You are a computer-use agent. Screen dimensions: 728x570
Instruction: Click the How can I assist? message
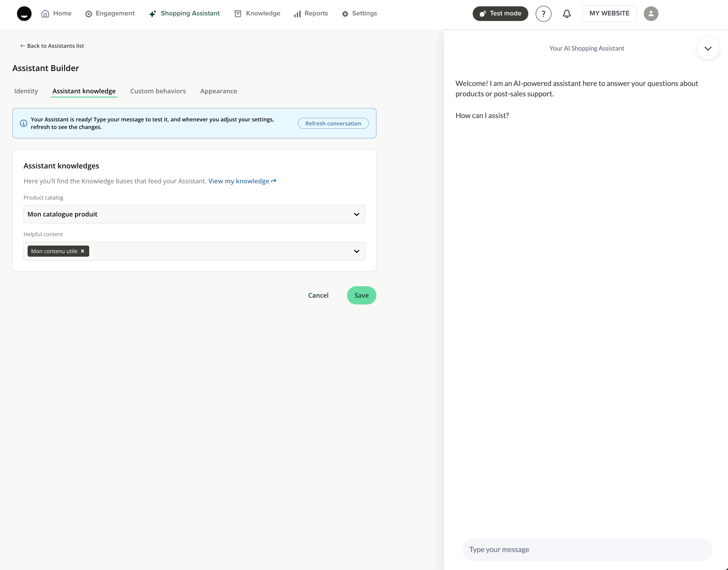pyautogui.click(x=482, y=116)
